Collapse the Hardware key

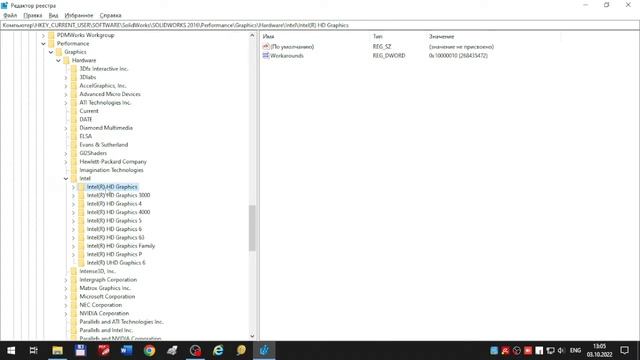pyautogui.click(x=58, y=60)
